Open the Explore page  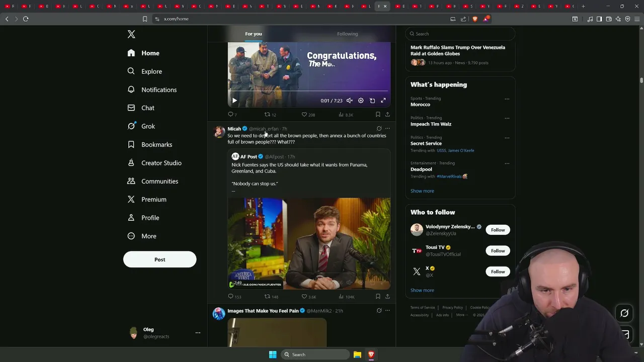[144, 71]
